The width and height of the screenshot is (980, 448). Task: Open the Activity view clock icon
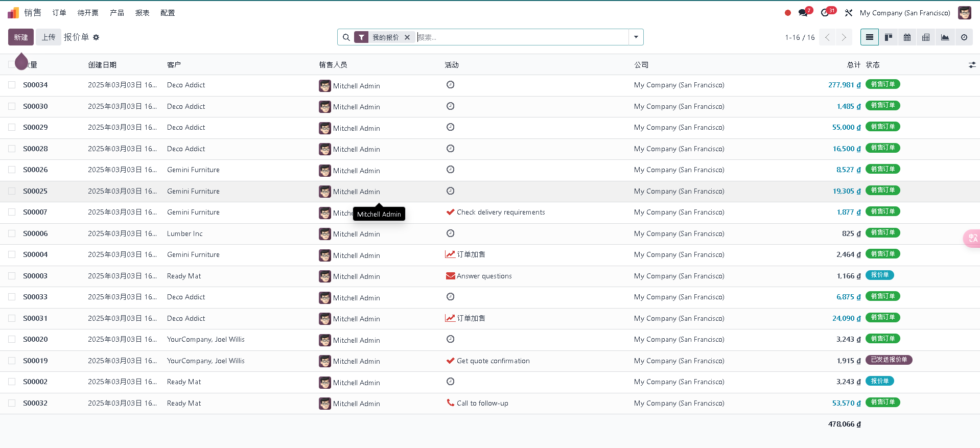coord(964,37)
